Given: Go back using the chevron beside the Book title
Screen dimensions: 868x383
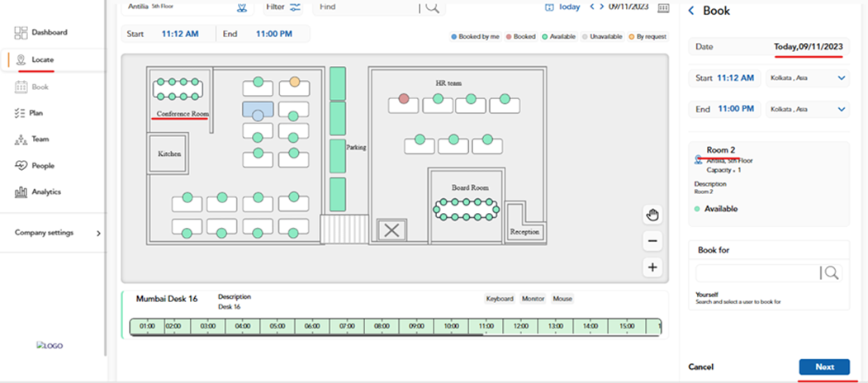Looking at the screenshot, I should [691, 11].
